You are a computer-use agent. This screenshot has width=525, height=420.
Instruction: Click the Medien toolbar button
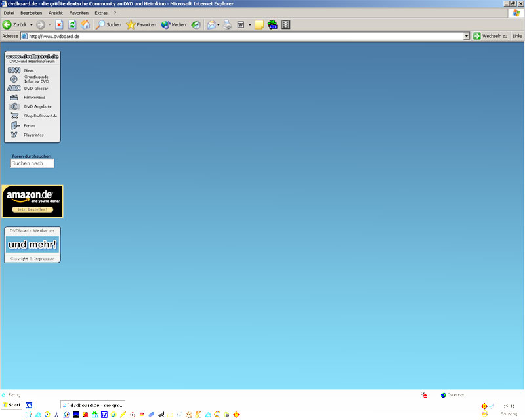pyautogui.click(x=174, y=24)
